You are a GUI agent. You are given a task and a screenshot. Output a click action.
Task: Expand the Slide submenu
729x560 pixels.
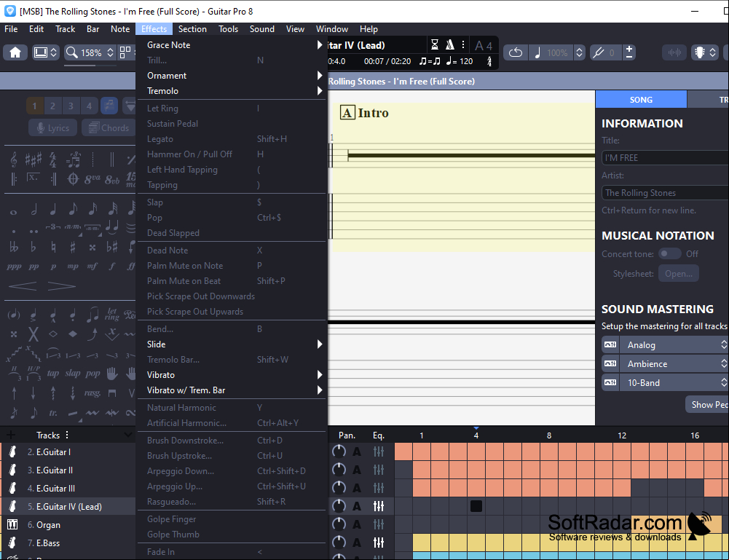233,344
